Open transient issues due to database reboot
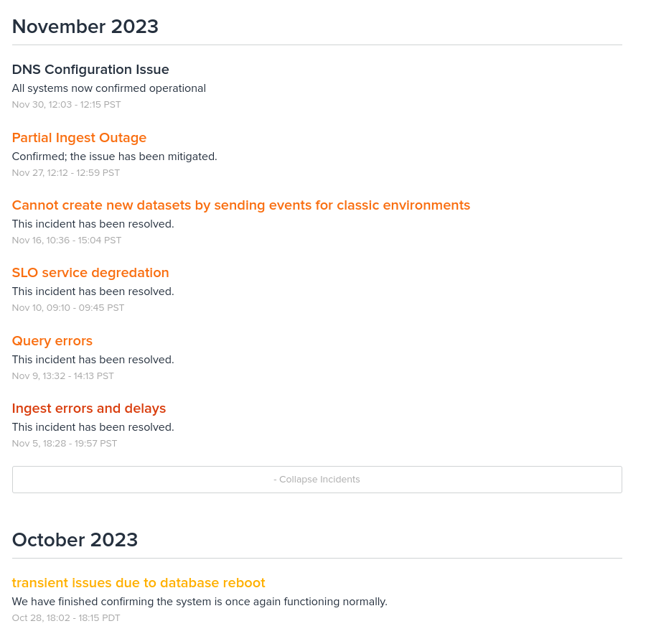 (x=139, y=583)
